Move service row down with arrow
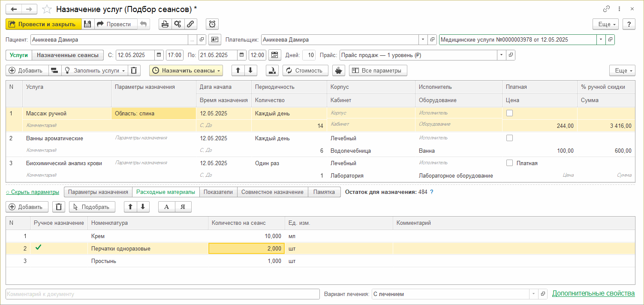The height and width of the screenshot is (305, 644). click(x=251, y=70)
